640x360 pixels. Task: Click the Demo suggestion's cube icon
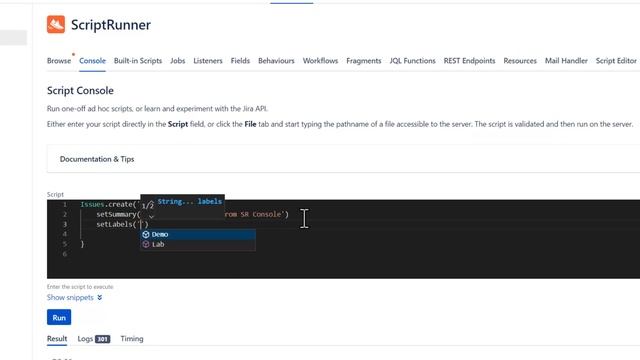[146, 234]
